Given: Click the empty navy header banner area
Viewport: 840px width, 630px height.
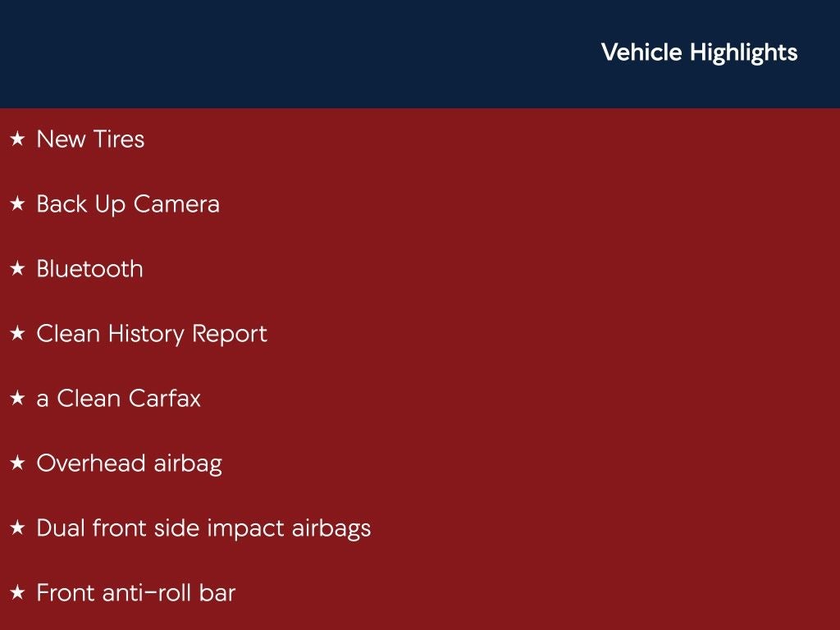Looking at the screenshot, I should pos(287,54).
